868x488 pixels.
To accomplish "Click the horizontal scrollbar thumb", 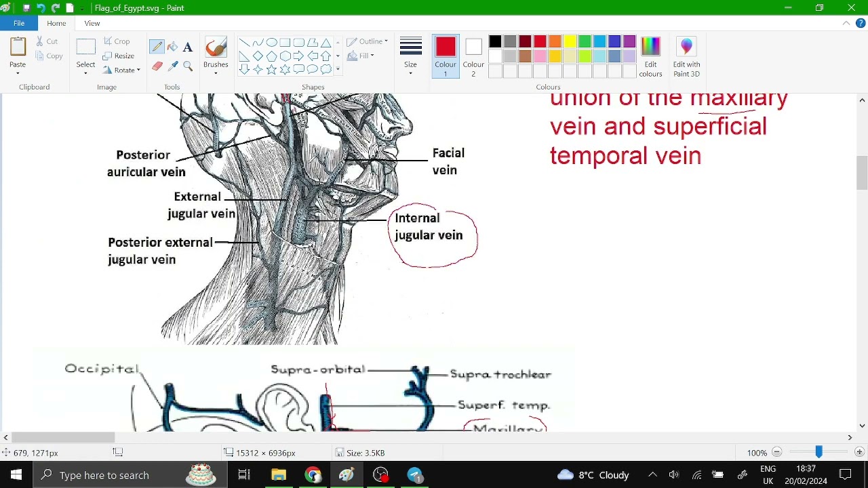I will tap(63, 438).
